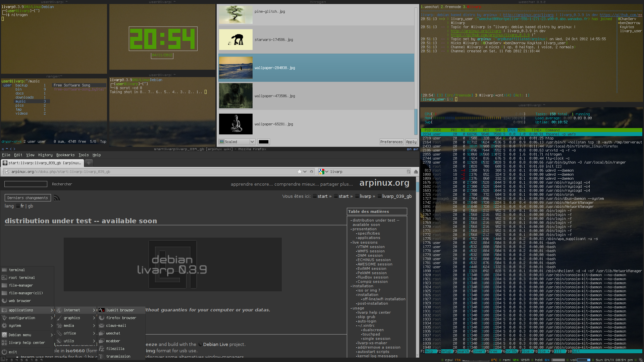Screen dimensions: 644x362
Task: Pick black background color swatch in nitrogen
Action: pos(264,142)
